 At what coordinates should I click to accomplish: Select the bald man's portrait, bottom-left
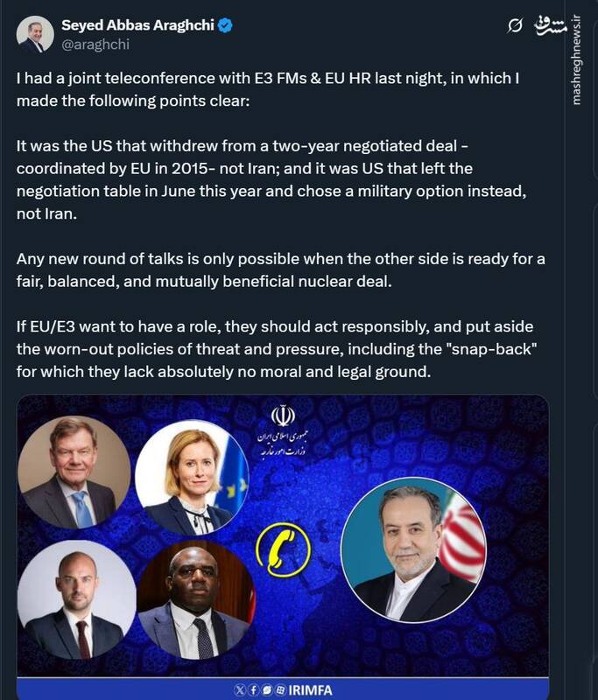[x=77, y=599]
